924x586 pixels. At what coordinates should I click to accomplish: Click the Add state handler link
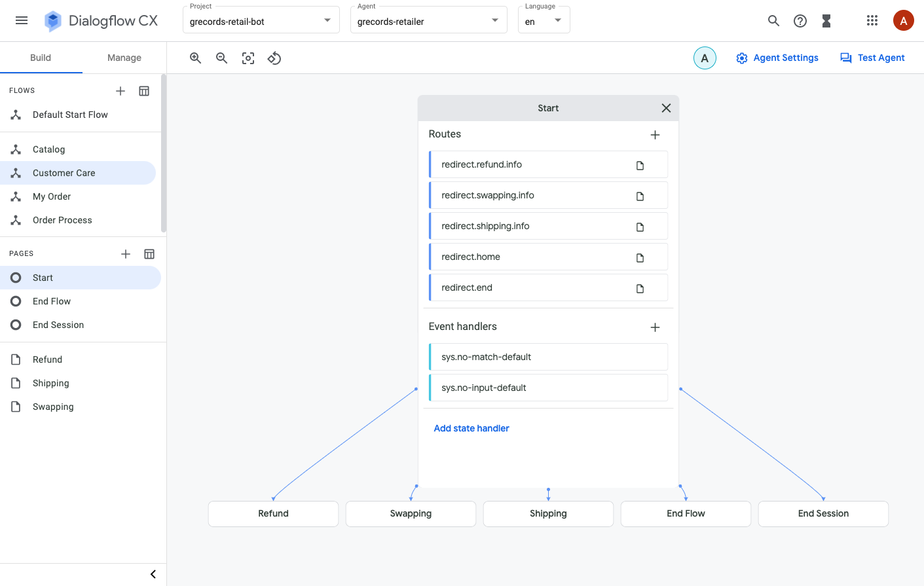[471, 428]
